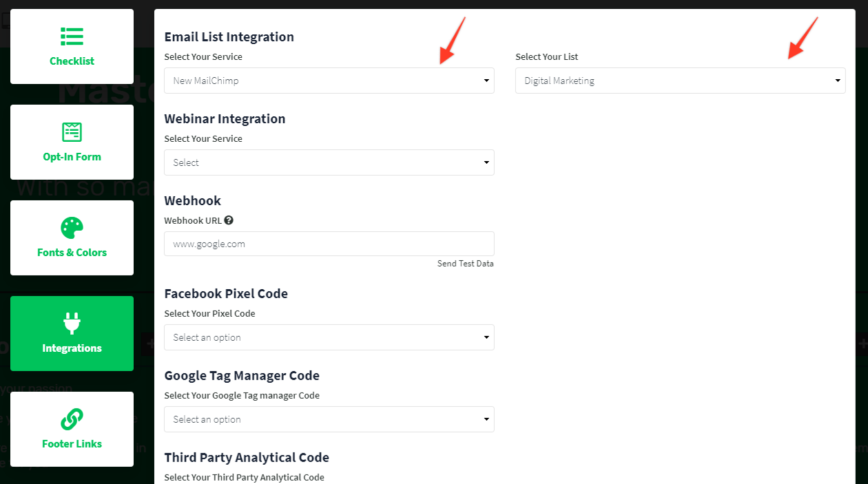Open the Facebook Pixel Code dropdown
This screenshot has width=868, height=484.
[329, 337]
